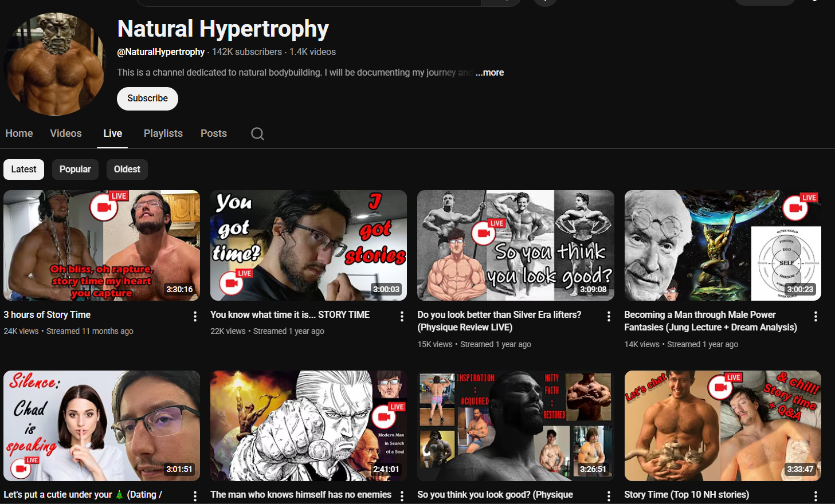Screen dimensions: 835x504
Task: Click '14K views • Streamed 1 year ago' metadata
Action: pyautogui.click(x=681, y=344)
